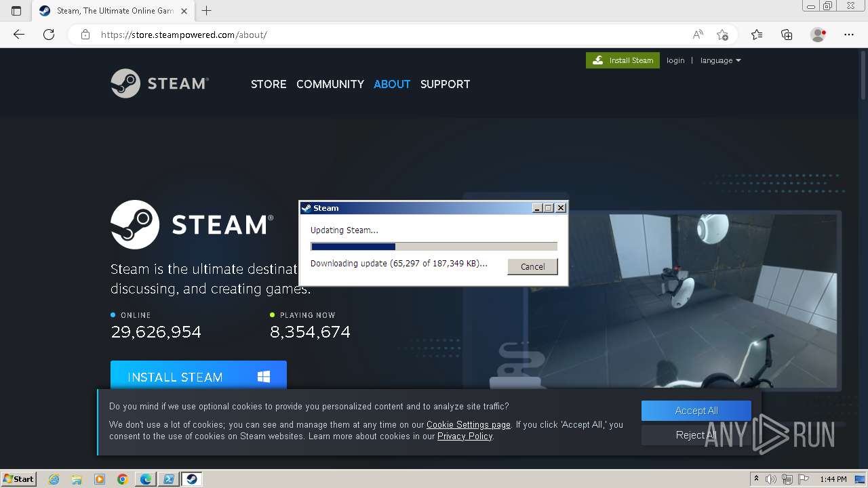868x488 pixels.
Task: Open the volume control tray icon
Action: (771, 479)
